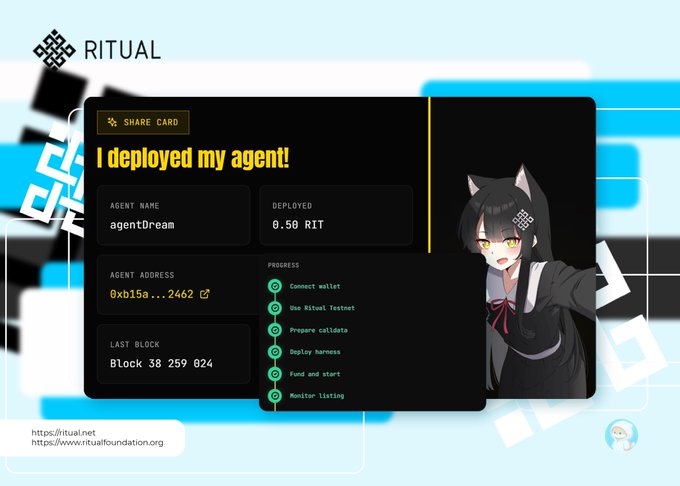The width and height of the screenshot is (680, 486).
Task: Open the ritualfoundation.org link
Action: pos(98,442)
